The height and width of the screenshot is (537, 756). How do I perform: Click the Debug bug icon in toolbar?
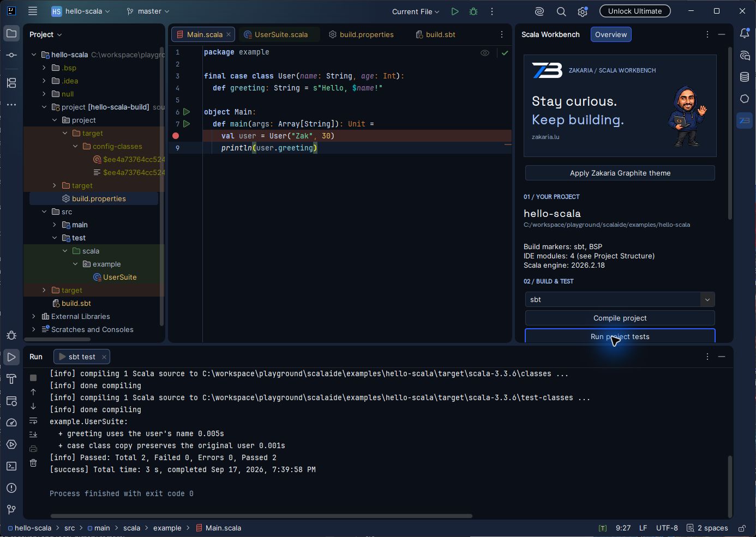(x=473, y=11)
